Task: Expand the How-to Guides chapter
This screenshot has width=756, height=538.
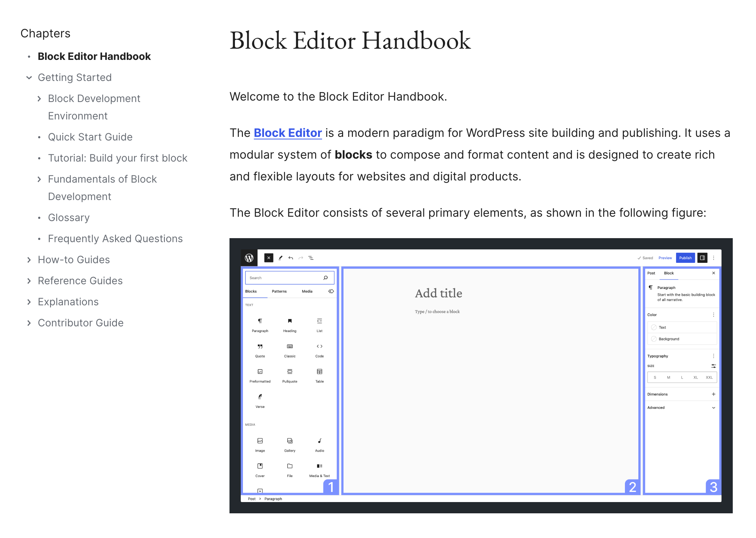Action: coord(29,260)
